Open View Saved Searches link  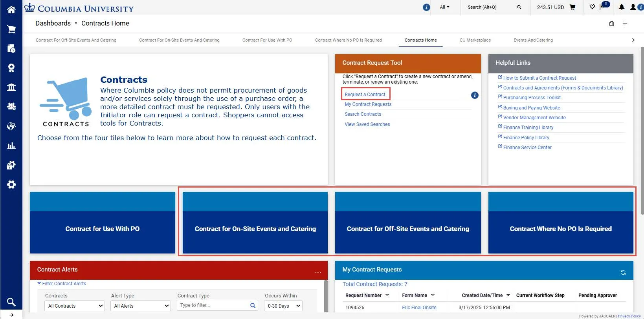(367, 124)
